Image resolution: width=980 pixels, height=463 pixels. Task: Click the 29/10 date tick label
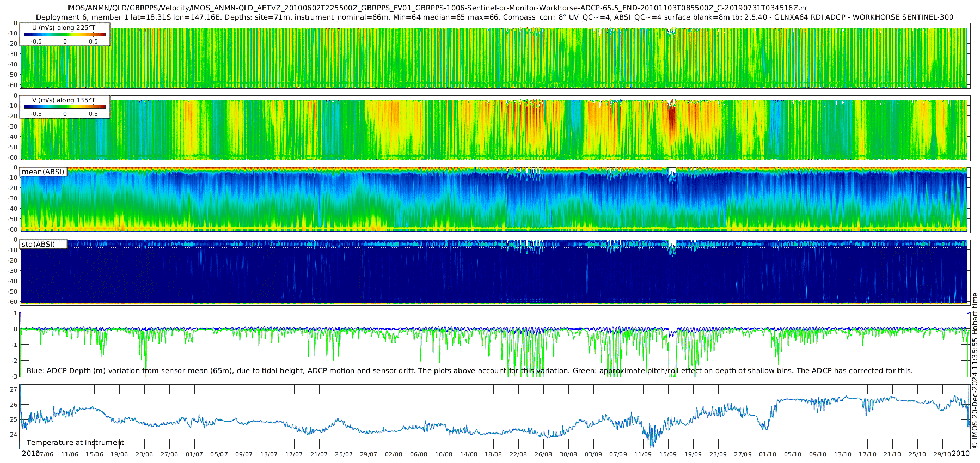point(942,454)
